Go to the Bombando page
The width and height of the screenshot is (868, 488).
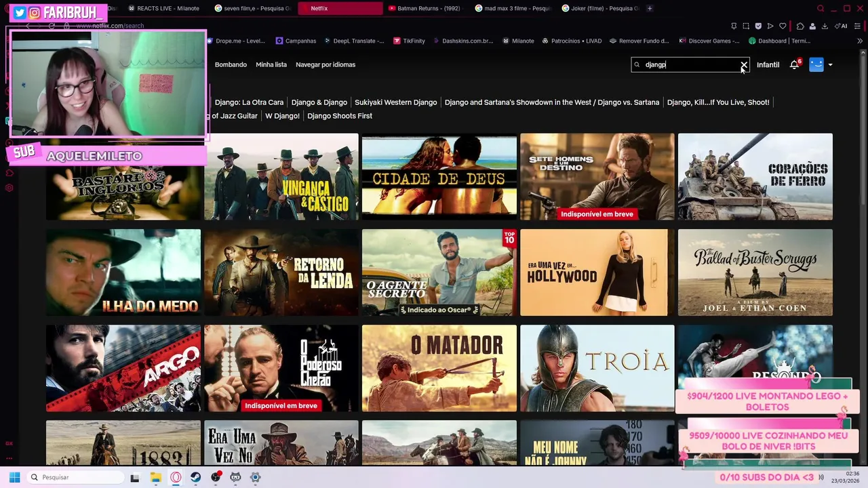(231, 64)
